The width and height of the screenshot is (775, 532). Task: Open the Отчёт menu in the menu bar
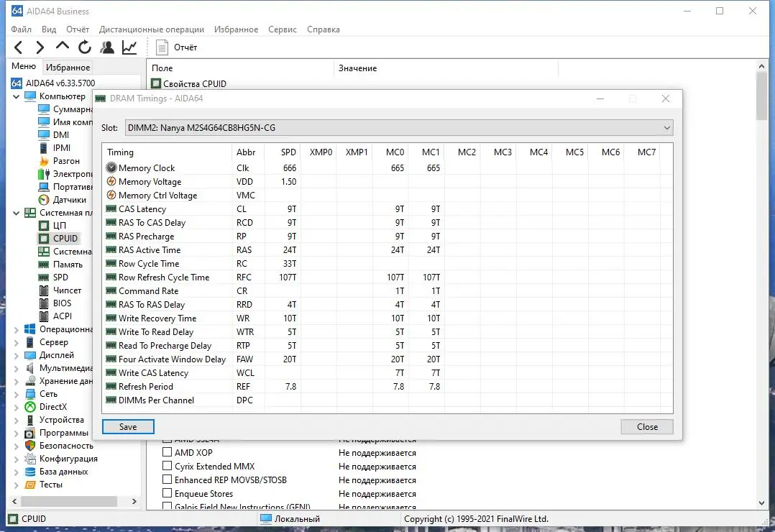point(78,29)
